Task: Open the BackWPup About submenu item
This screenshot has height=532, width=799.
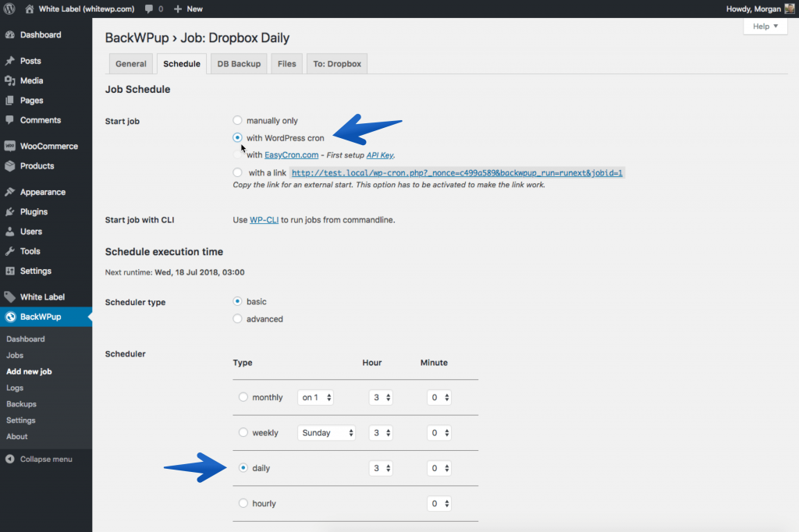Action: (17, 437)
